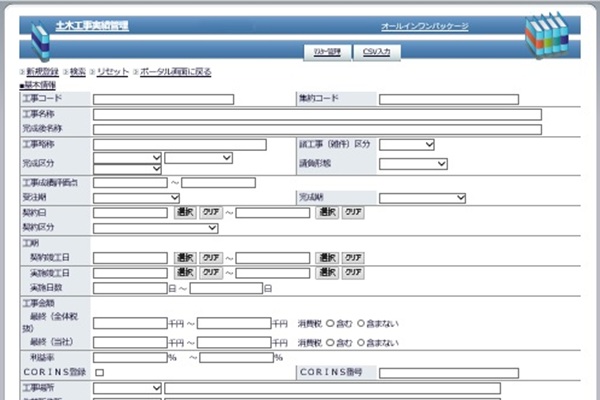Click the 検索 menu link
This screenshot has width=600, height=400.
[77, 73]
